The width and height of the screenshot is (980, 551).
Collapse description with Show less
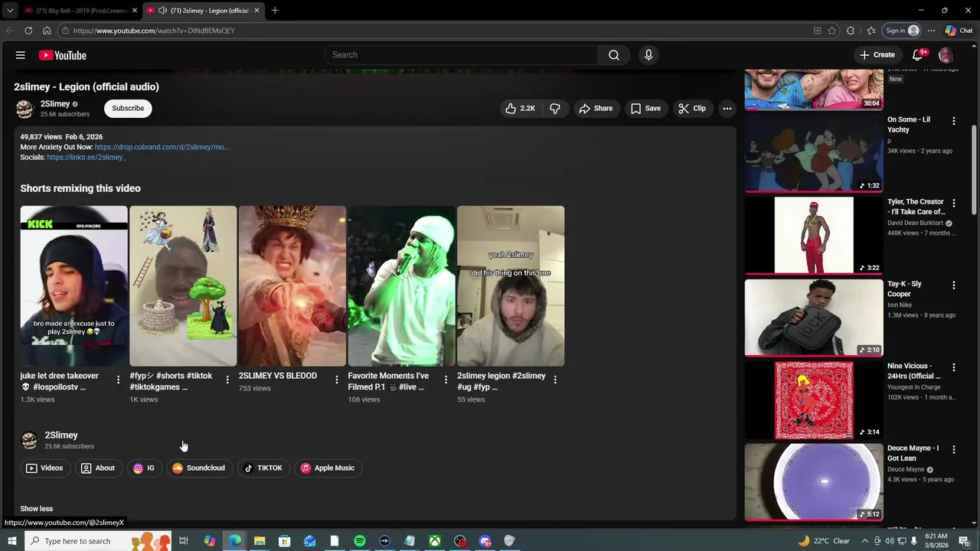[x=36, y=509]
